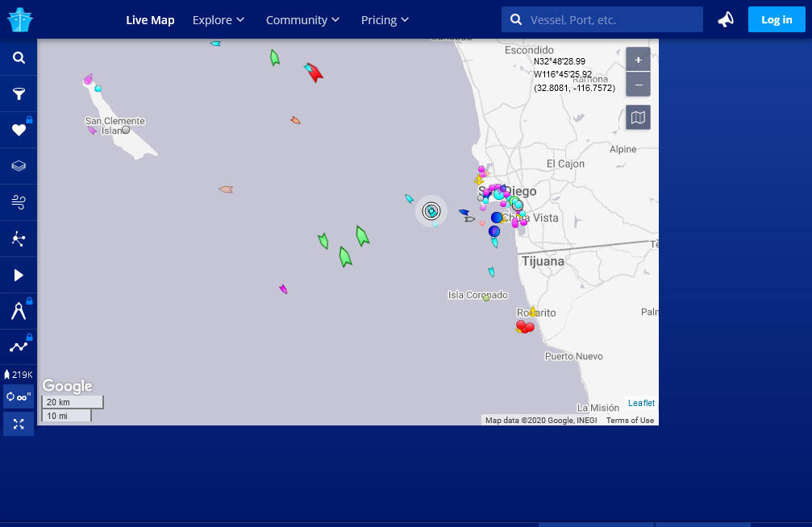Open the Terms of Use link
The image size is (812, 527).
(630, 421)
